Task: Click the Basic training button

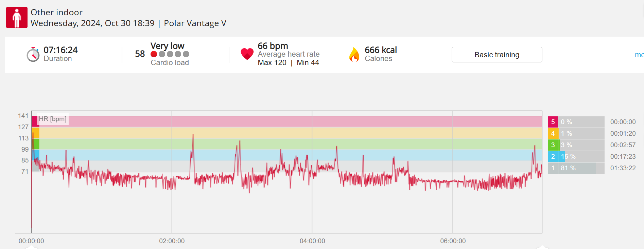Action: tap(497, 55)
